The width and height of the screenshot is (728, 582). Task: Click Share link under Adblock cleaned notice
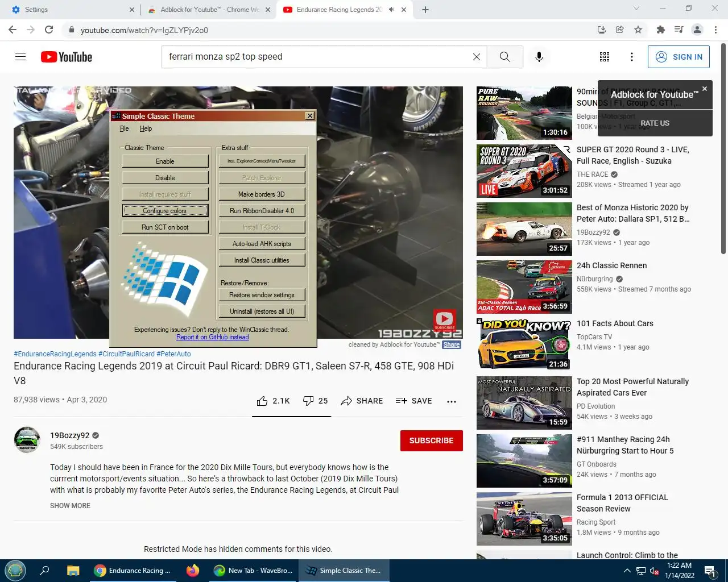tap(452, 344)
